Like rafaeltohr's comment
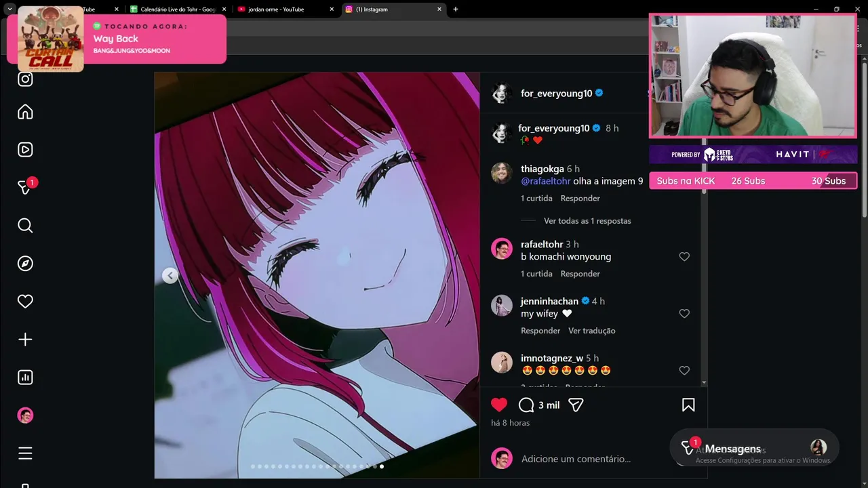The image size is (868, 488). click(x=684, y=257)
